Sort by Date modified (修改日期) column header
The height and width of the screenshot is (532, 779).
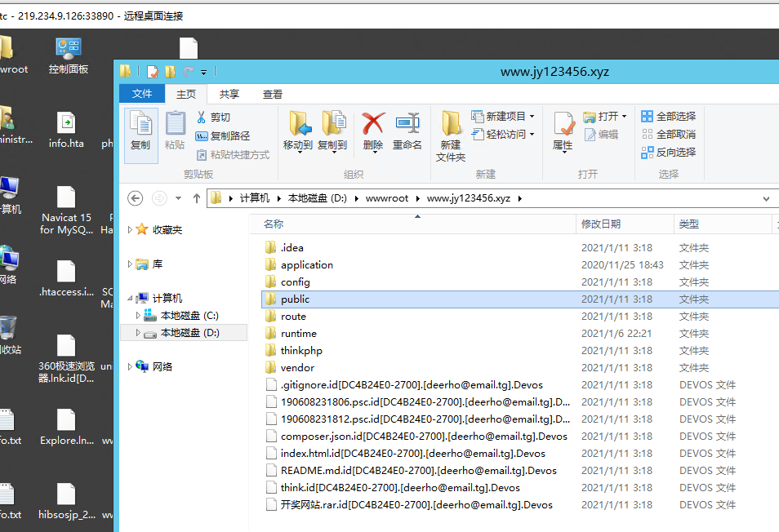pyautogui.click(x=601, y=224)
